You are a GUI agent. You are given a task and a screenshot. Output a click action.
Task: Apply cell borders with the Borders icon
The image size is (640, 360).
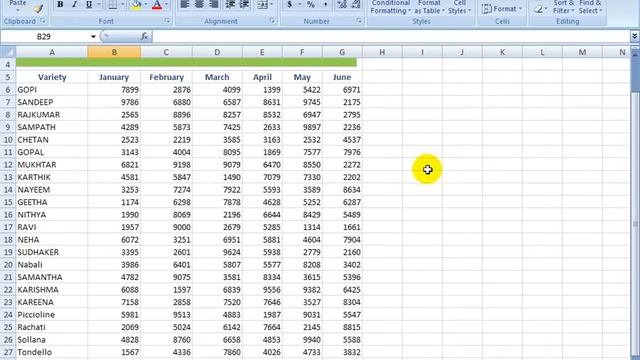pos(113,4)
